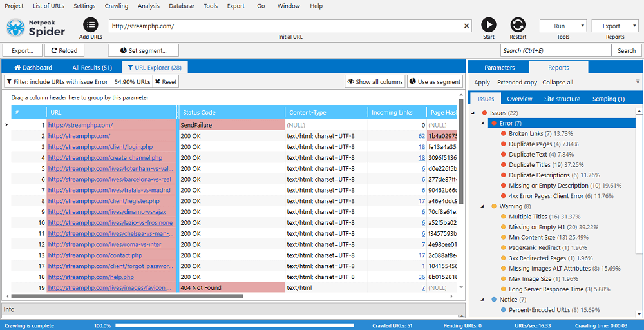Click the Search button
Image resolution: width=644 pixels, height=330 pixels.
click(x=627, y=50)
